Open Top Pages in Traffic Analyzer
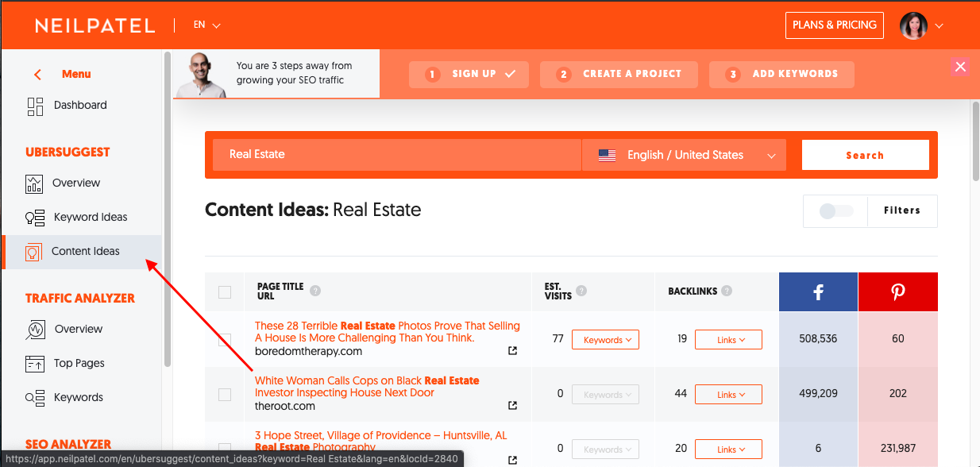 [79, 364]
